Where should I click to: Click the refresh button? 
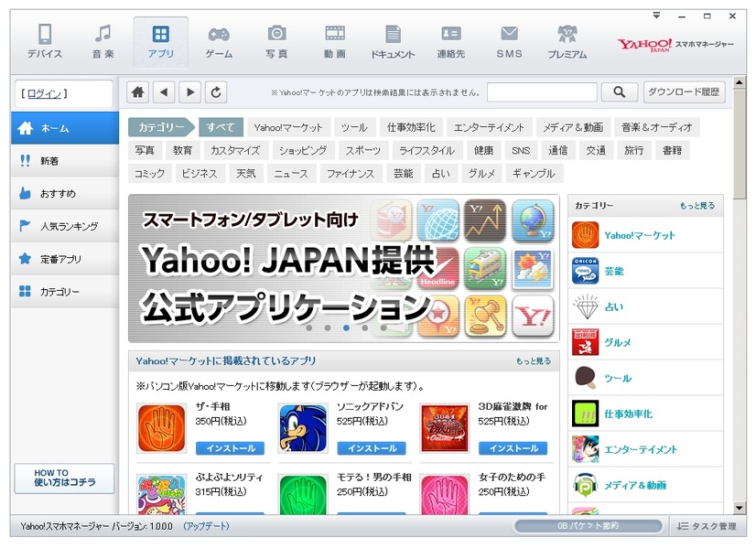tap(216, 92)
